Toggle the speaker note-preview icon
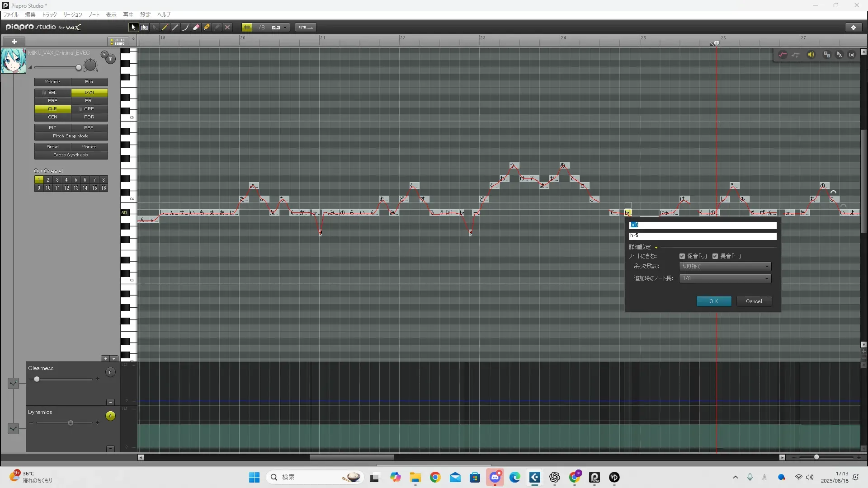The image size is (868, 488). tap(811, 55)
